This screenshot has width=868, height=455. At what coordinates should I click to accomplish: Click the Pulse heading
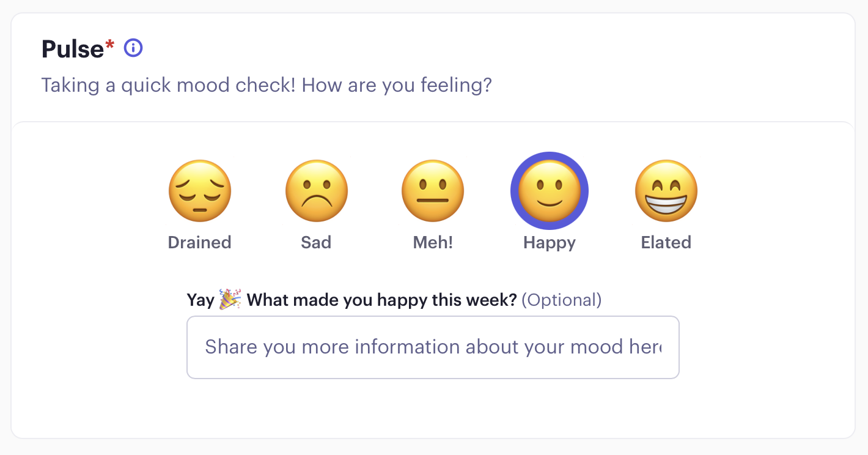73,49
